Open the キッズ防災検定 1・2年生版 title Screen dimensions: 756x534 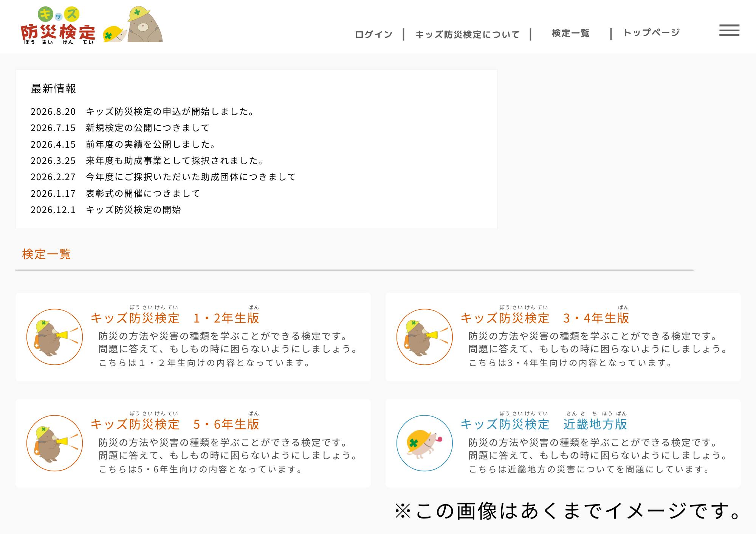coord(175,318)
